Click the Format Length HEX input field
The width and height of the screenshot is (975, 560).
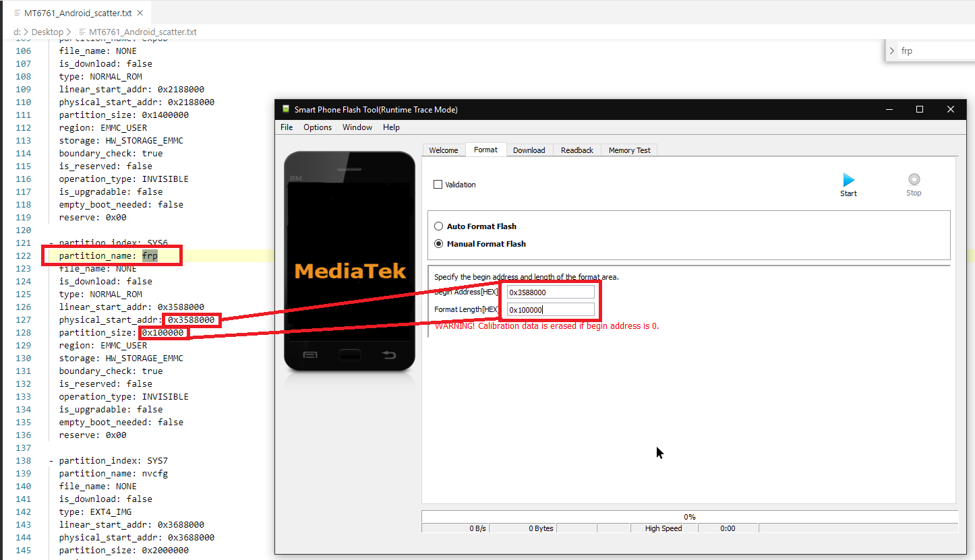click(551, 309)
